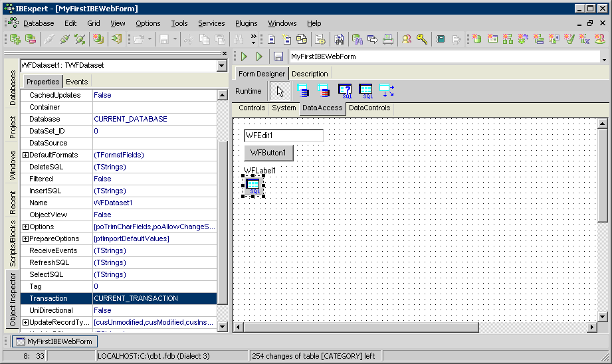Save the web form with diskette icon

tap(278, 56)
